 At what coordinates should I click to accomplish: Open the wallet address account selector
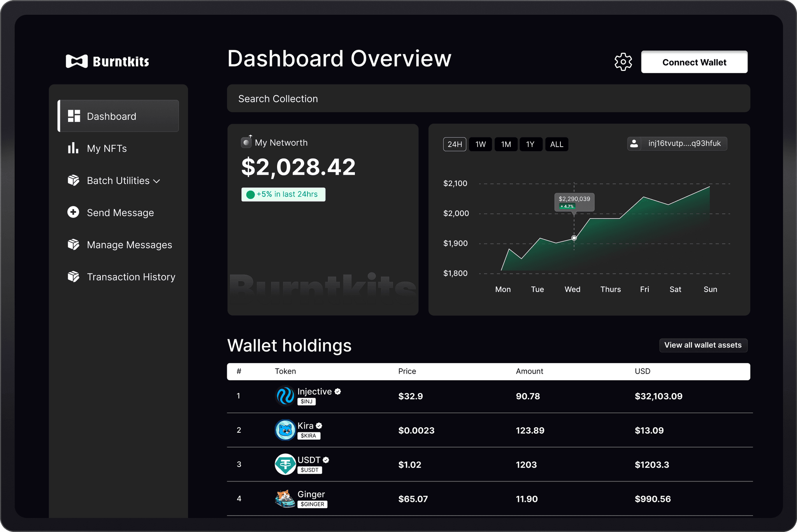[x=677, y=144]
